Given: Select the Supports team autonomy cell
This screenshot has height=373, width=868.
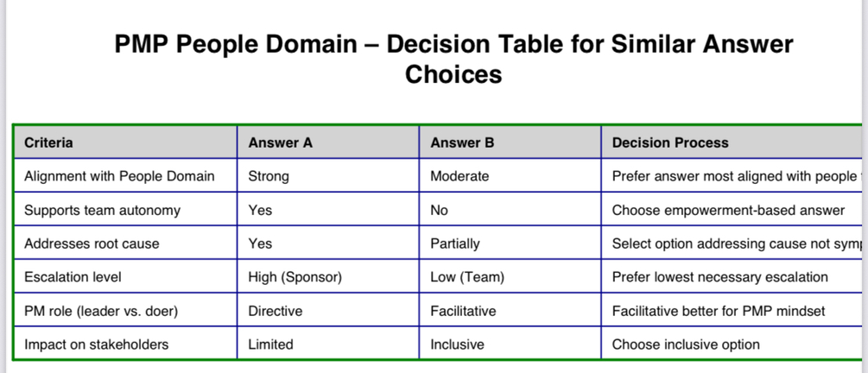Looking at the screenshot, I should coord(102,210).
